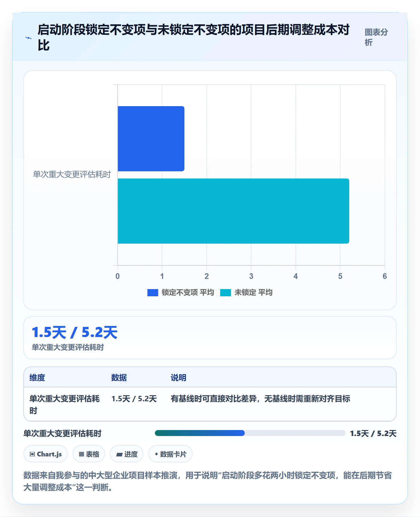420x517 pixels.
Task: Click the chart title 启动阶段锁定不变项
Action: pos(193,37)
